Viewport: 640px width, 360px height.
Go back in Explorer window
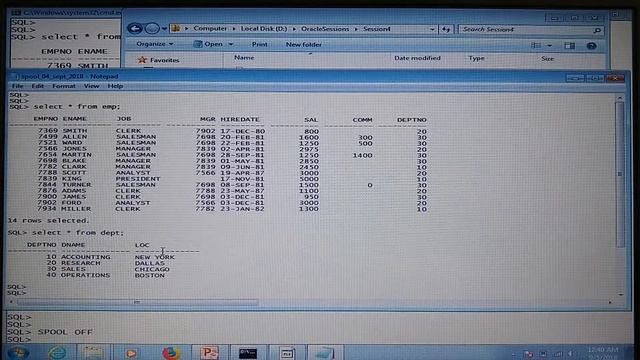[135, 29]
